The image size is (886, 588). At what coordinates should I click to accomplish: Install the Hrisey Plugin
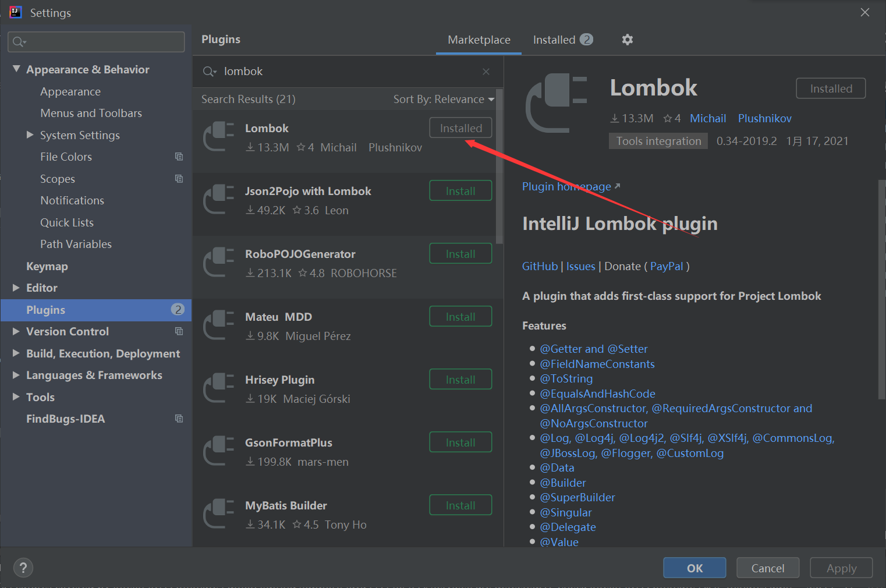[x=460, y=379]
